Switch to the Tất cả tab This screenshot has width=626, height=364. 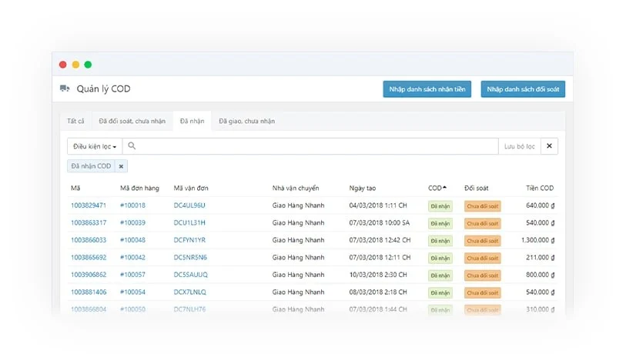[76, 121]
